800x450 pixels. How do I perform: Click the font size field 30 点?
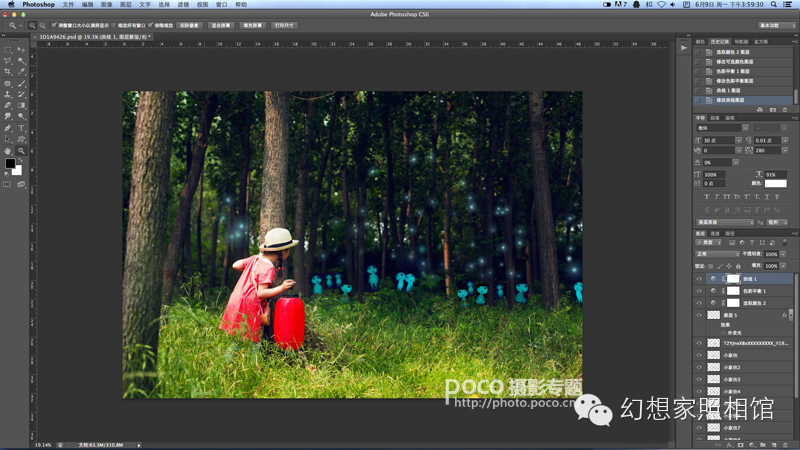718,140
